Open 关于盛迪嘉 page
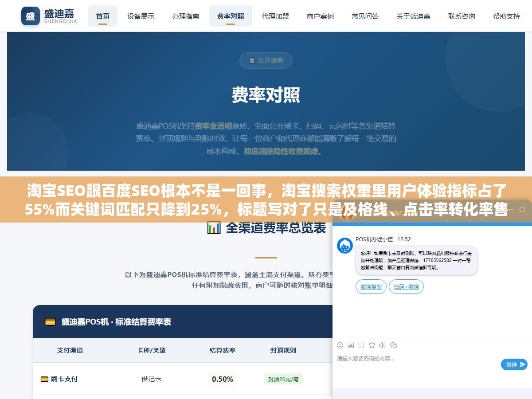Viewport: 532px width, 399px height. click(413, 16)
